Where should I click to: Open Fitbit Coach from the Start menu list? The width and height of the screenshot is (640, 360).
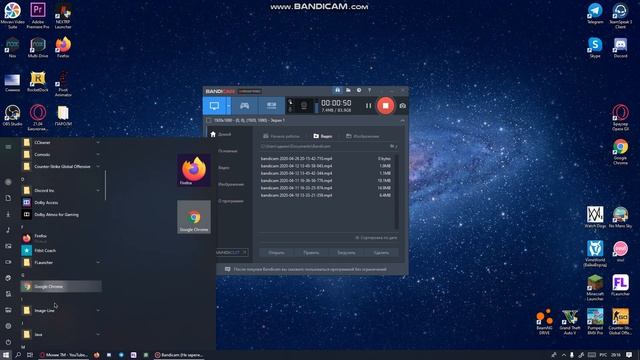[61, 251]
